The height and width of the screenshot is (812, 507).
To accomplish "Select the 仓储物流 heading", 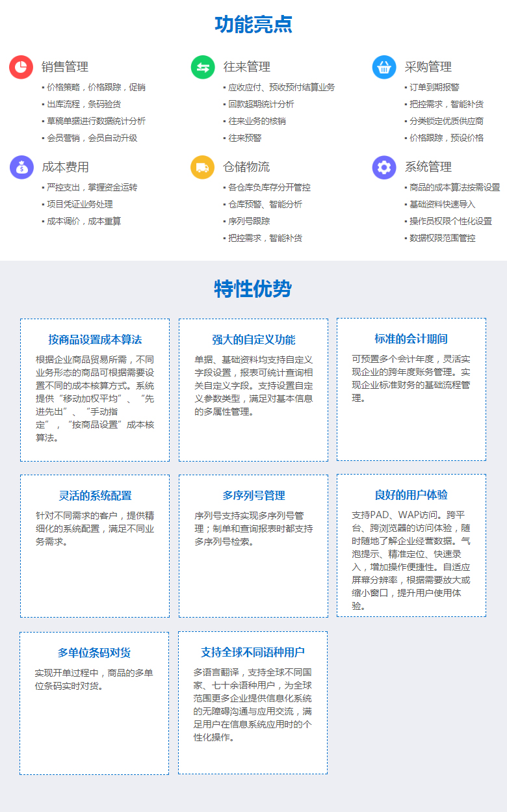I will [x=247, y=167].
